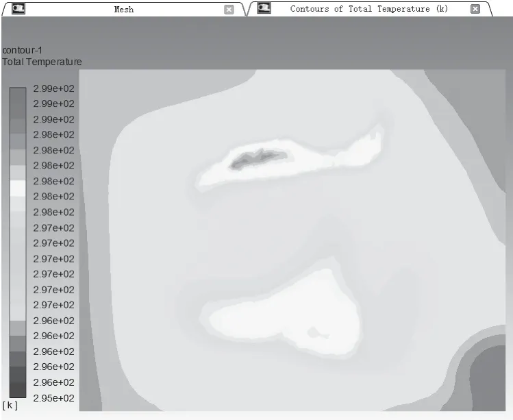This screenshot has height=420, width=513.
Task: Click the [k] unit label
Action: pyautogui.click(x=10, y=405)
